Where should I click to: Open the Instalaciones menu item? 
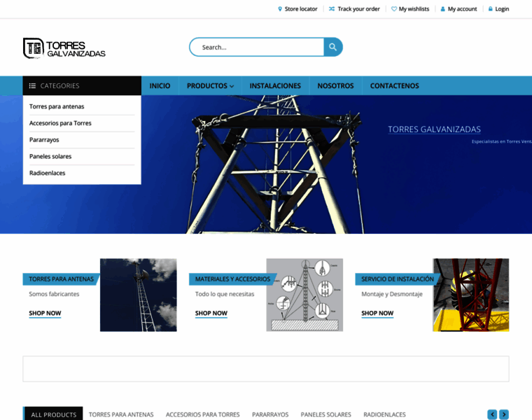click(275, 86)
